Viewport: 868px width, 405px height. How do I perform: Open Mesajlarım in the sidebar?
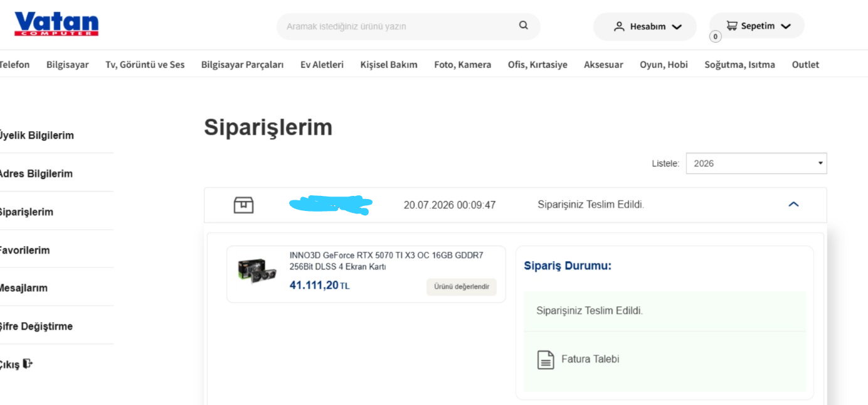tap(24, 288)
